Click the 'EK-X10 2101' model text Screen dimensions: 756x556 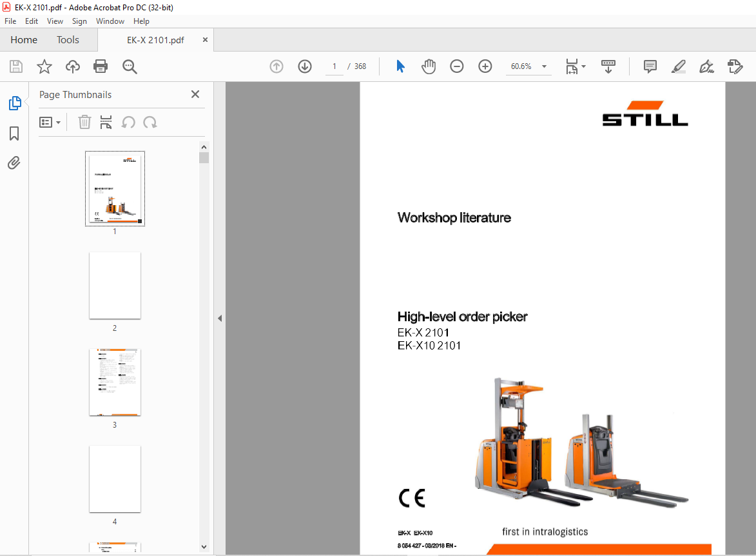429,346
